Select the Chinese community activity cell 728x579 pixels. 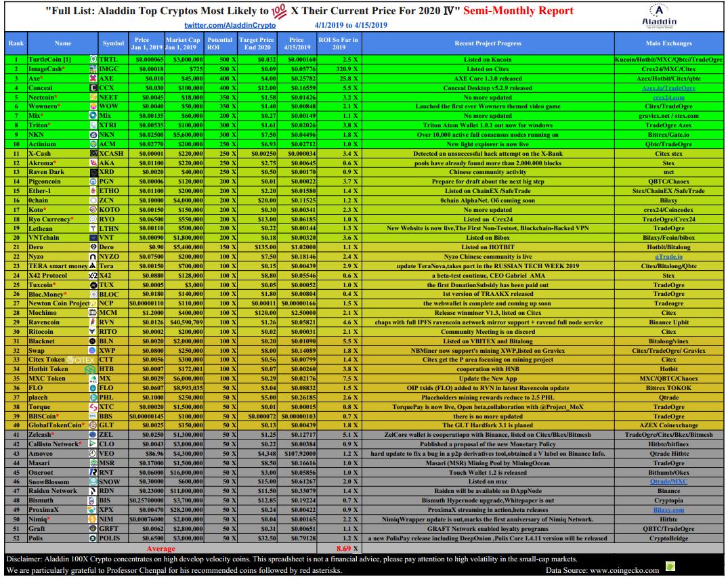pyautogui.click(x=488, y=172)
